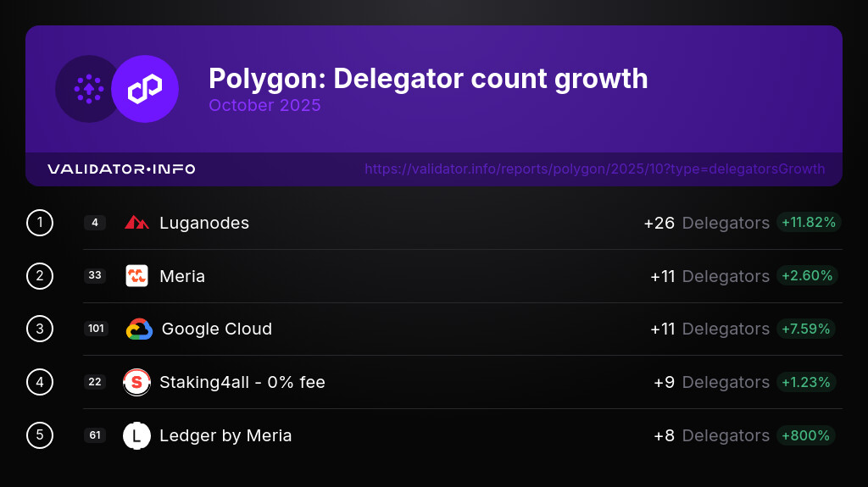This screenshot has height=487, width=868.
Task: Click the rank 5 circle badge
Action: pyautogui.click(x=40, y=435)
